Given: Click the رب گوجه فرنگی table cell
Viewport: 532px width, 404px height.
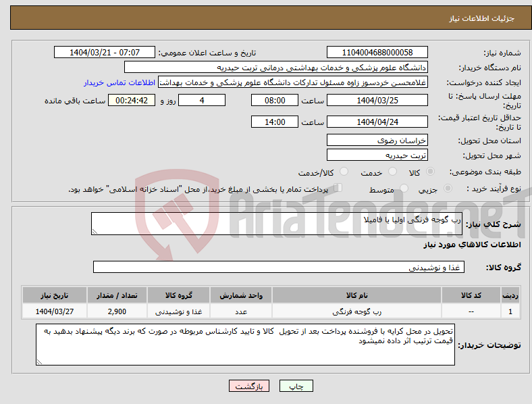Looking at the screenshot, I should point(356,311).
